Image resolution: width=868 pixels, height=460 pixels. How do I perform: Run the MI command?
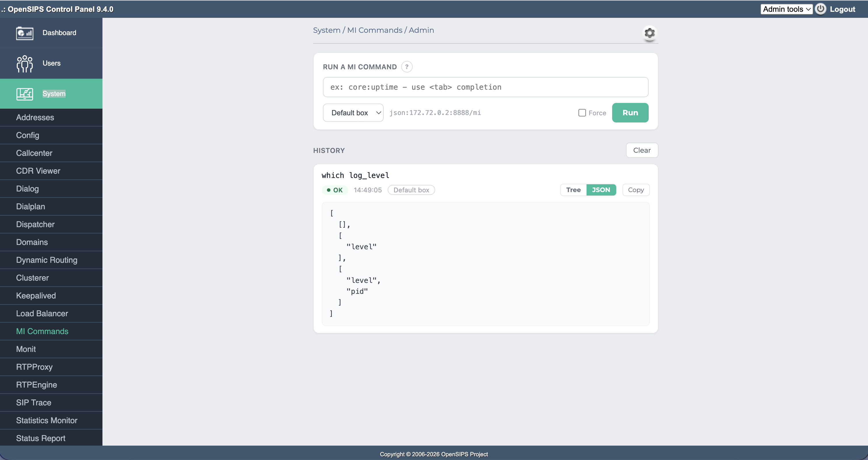pyautogui.click(x=630, y=113)
